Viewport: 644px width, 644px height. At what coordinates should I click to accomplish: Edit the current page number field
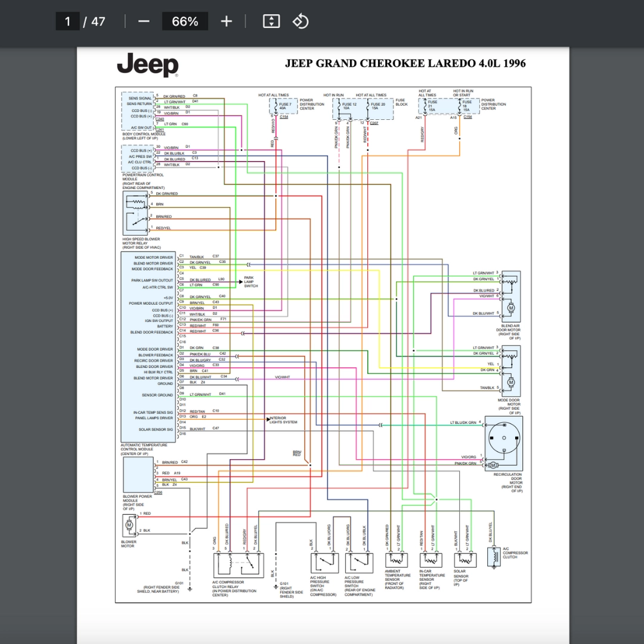point(67,21)
